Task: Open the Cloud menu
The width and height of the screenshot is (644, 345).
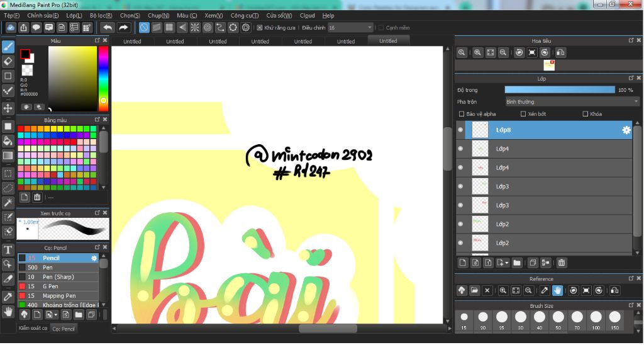Action: click(x=307, y=16)
